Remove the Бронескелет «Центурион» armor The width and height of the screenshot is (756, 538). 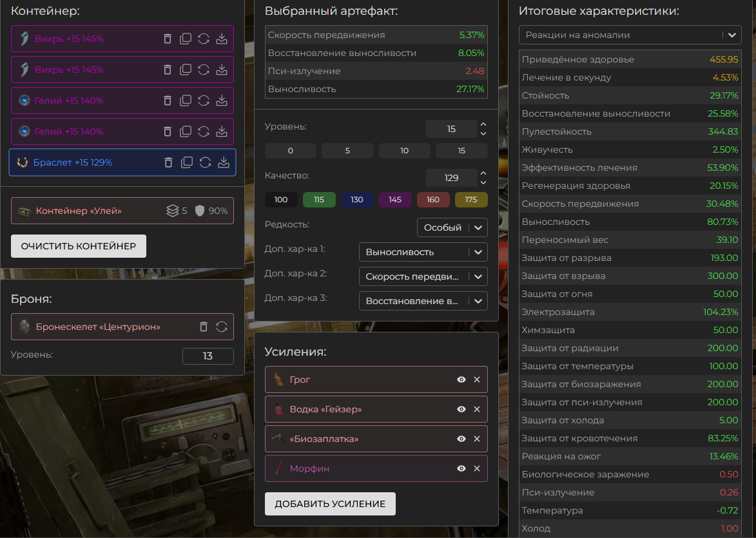coord(204,327)
